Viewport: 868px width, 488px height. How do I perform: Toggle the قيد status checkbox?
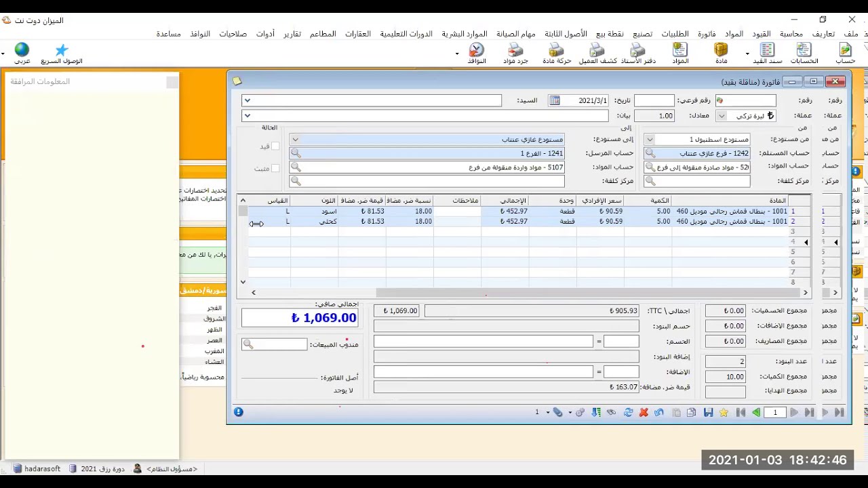[275, 146]
